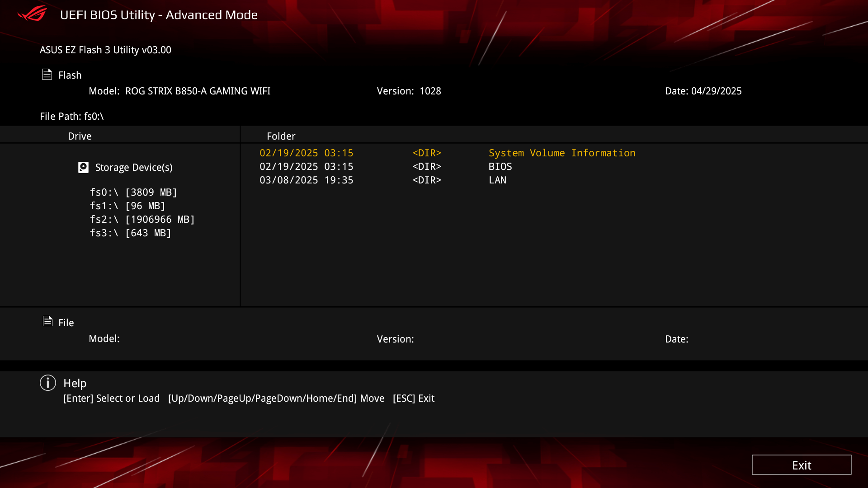The width and height of the screenshot is (868, 488).
Task: Click the [ESC] Exit help hint
Action: [x=413, y=398]
